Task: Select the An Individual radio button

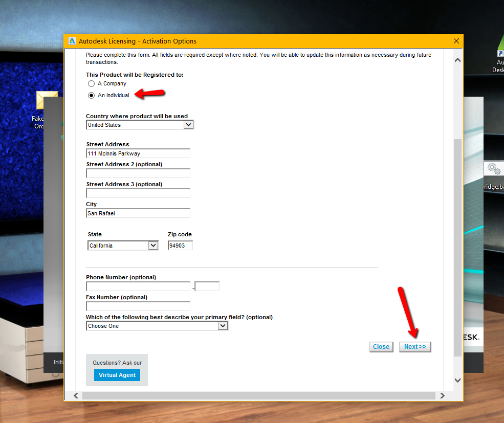Action: pos(91,96)
